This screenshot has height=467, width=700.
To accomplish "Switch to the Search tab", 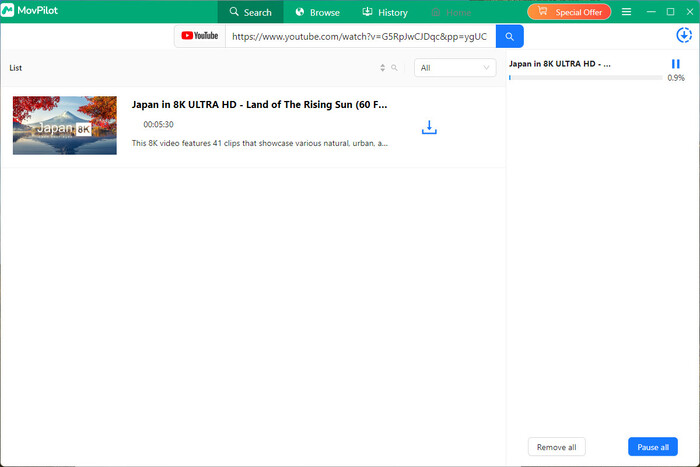I will pos(250,12).
